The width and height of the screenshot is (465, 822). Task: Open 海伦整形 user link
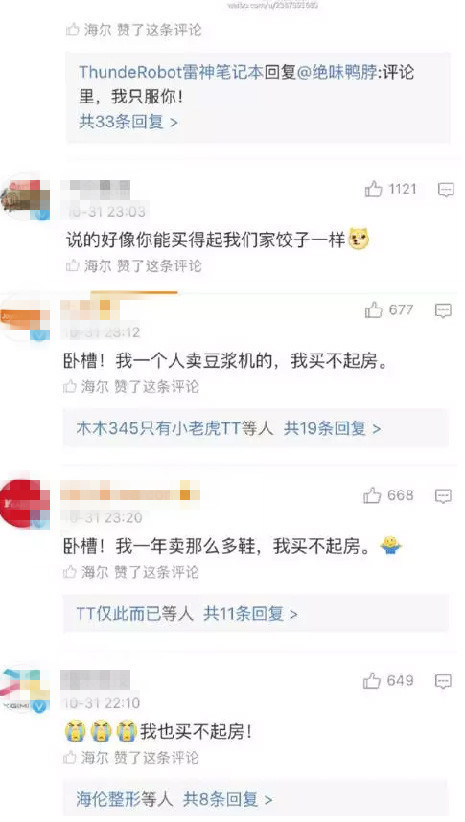(104, 799)
